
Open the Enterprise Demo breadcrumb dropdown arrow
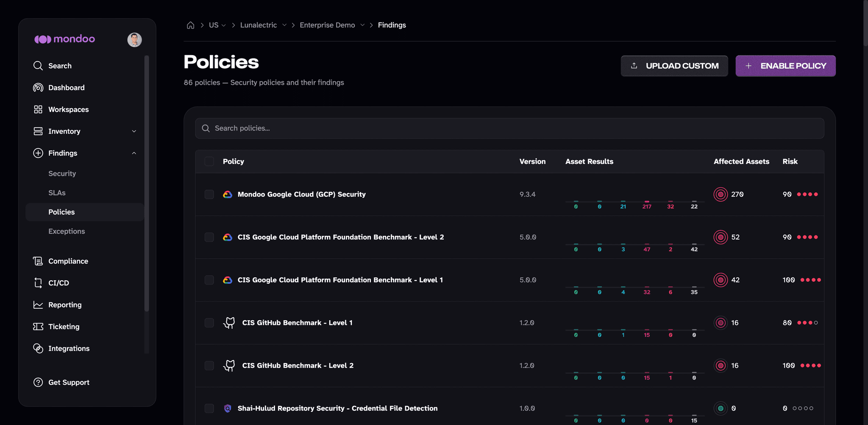(362, 25)
